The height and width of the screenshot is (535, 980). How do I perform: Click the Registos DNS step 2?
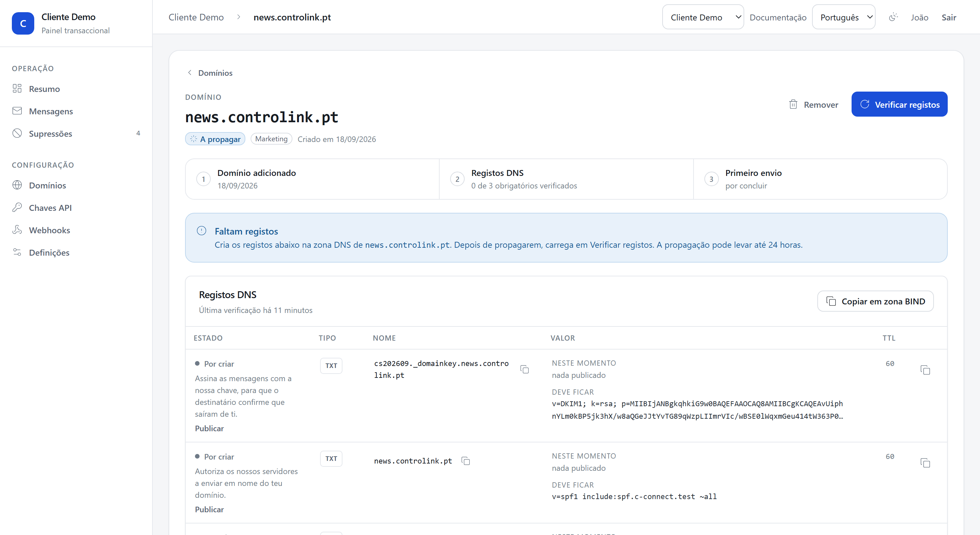tap(566, 179)
